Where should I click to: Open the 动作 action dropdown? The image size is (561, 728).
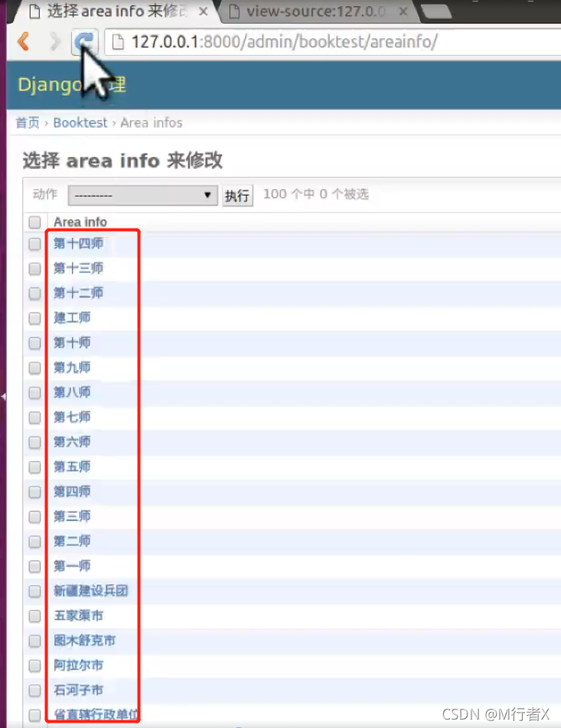click(x=142, y=195)
